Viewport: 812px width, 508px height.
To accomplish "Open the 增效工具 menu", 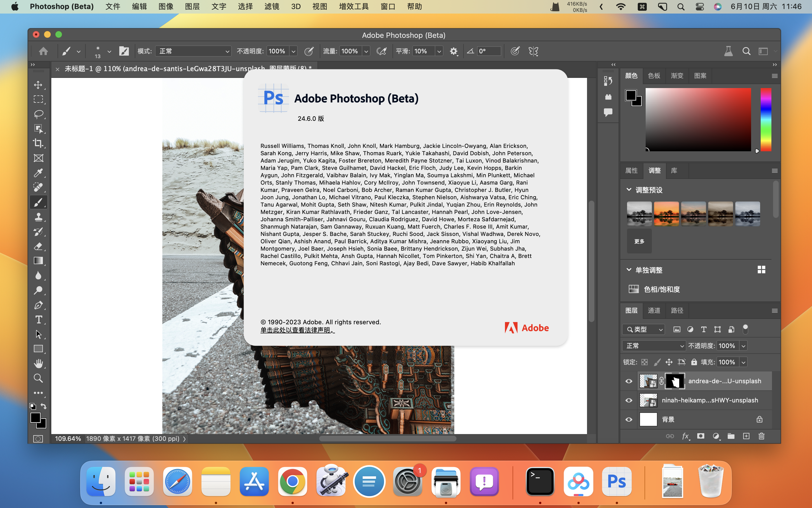I will click(x=354, y=6).
